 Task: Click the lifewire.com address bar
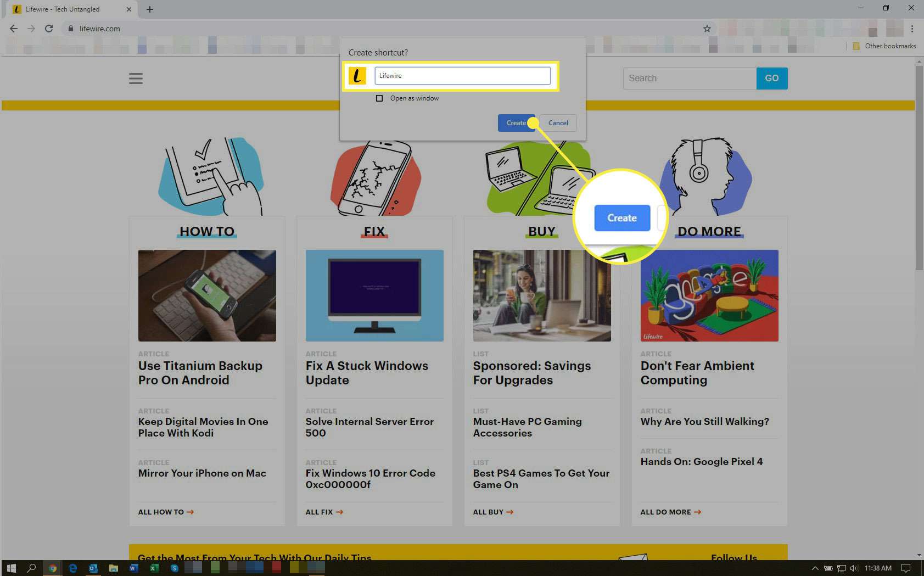pos(384,29)
